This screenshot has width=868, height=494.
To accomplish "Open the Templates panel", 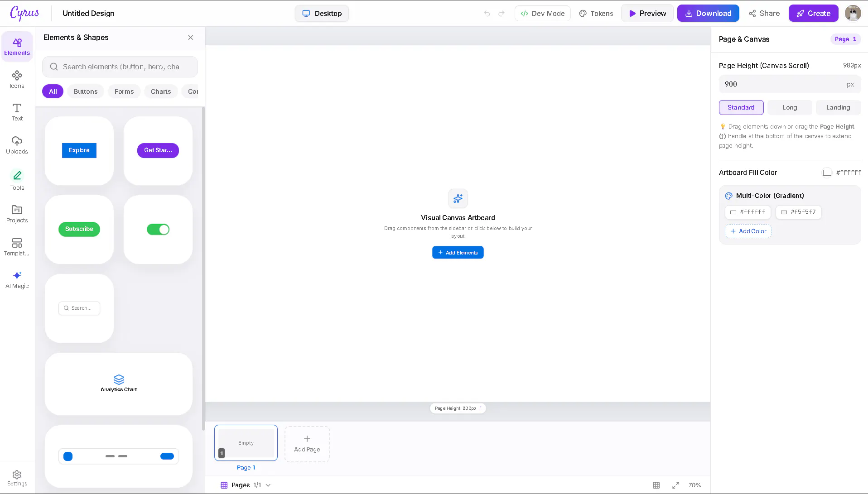I will click(17, 247).
